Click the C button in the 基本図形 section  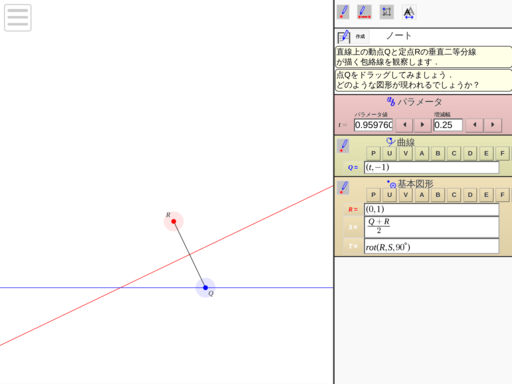coord(454,195)
